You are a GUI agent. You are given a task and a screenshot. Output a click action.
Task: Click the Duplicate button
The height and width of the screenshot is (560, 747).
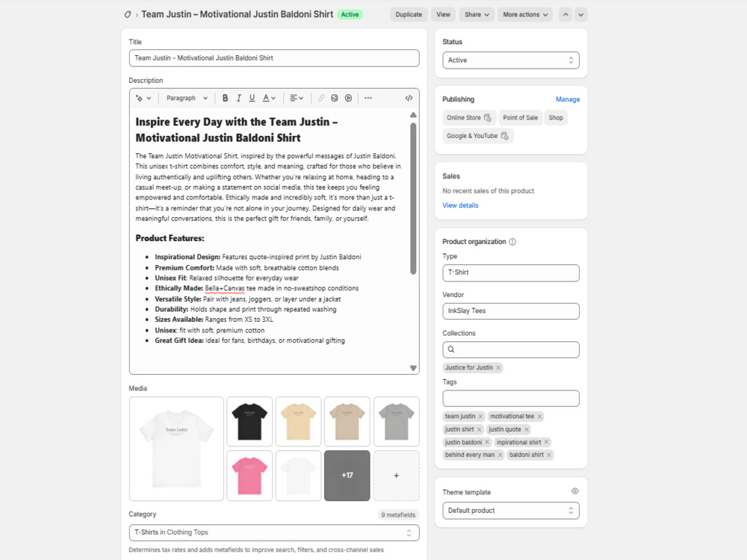pos(409,14)
